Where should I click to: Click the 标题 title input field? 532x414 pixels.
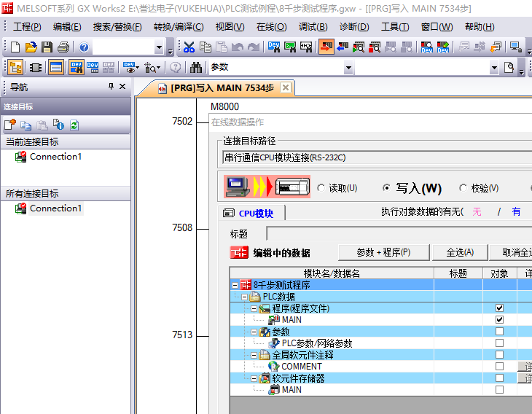tap(399, 233)
